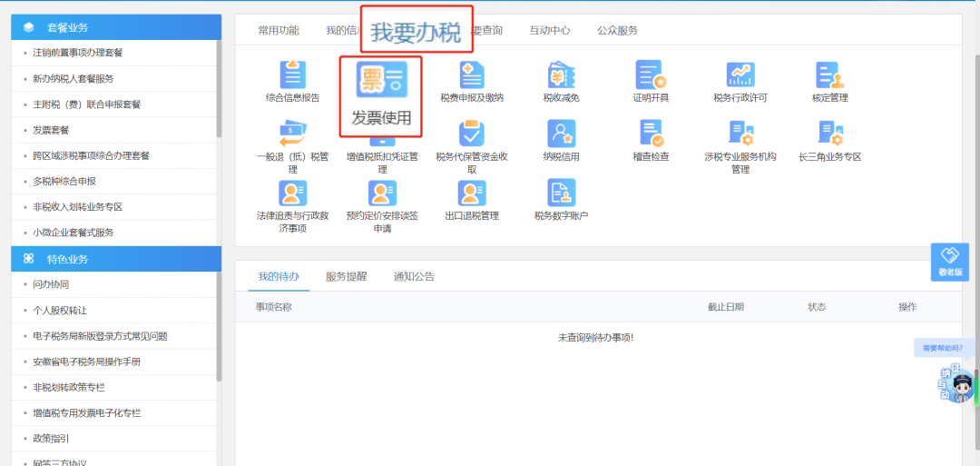Open 税费申报及缴纳 icon

[471, 75]
